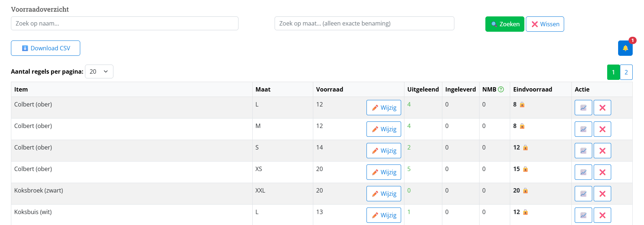Delete the Colbert (ober) size XS row
This screenshot has height=225, width=644.
602,172
